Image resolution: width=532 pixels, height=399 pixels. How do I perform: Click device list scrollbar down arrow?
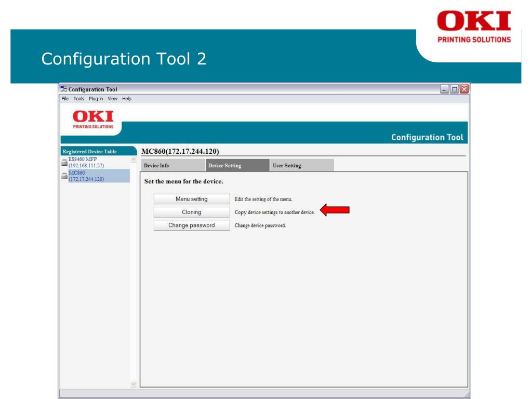click(x=134, y=384)
